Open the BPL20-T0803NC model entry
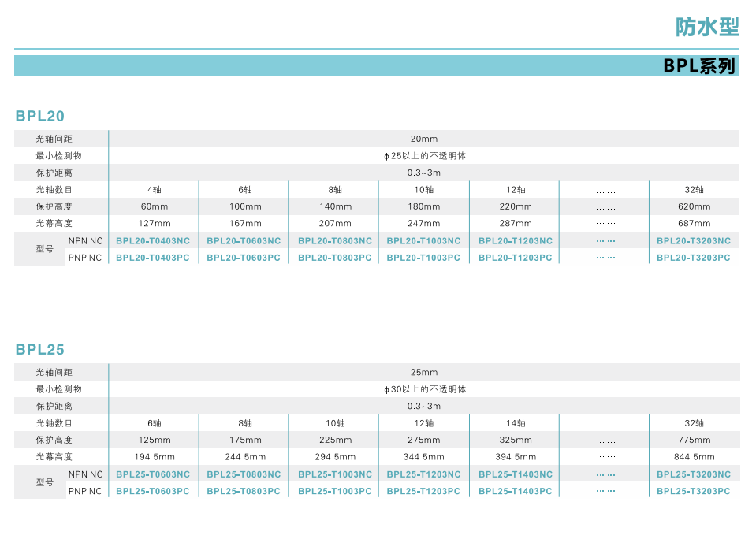Viewport: 756px width, 539px height. (335, 241)
